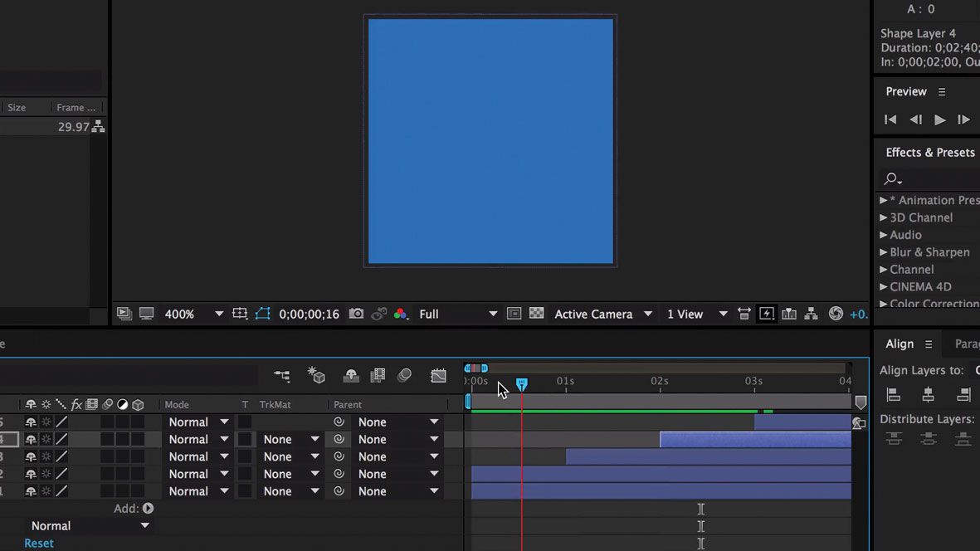Click the horizontal align icon in Align panel
The height and width of the screenshot is (551, 980).
928,396
